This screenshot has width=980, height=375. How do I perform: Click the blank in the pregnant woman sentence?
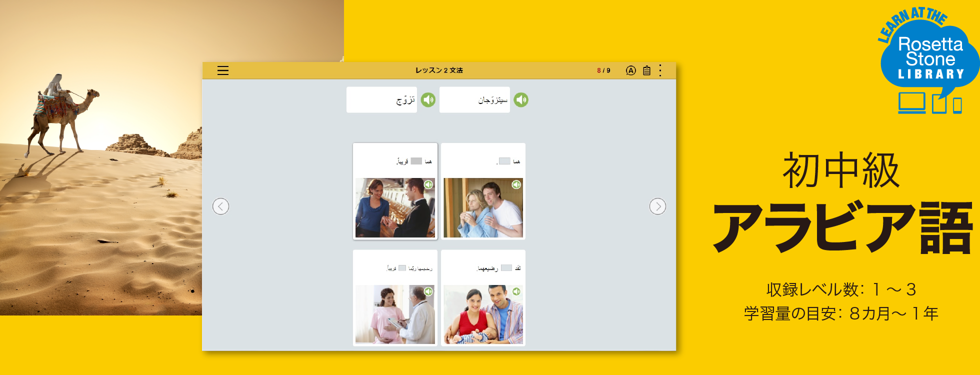tap(402, 268)
